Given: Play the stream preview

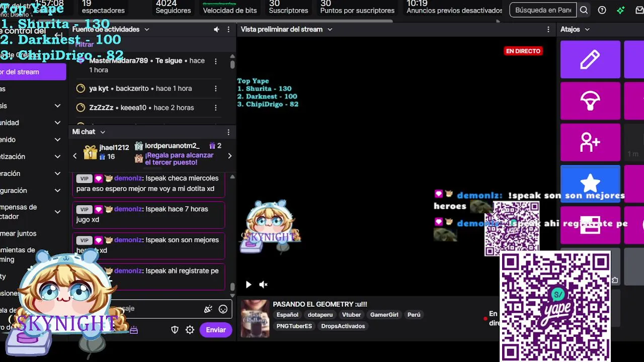Looking at the screenshot, I should point(249,285).
